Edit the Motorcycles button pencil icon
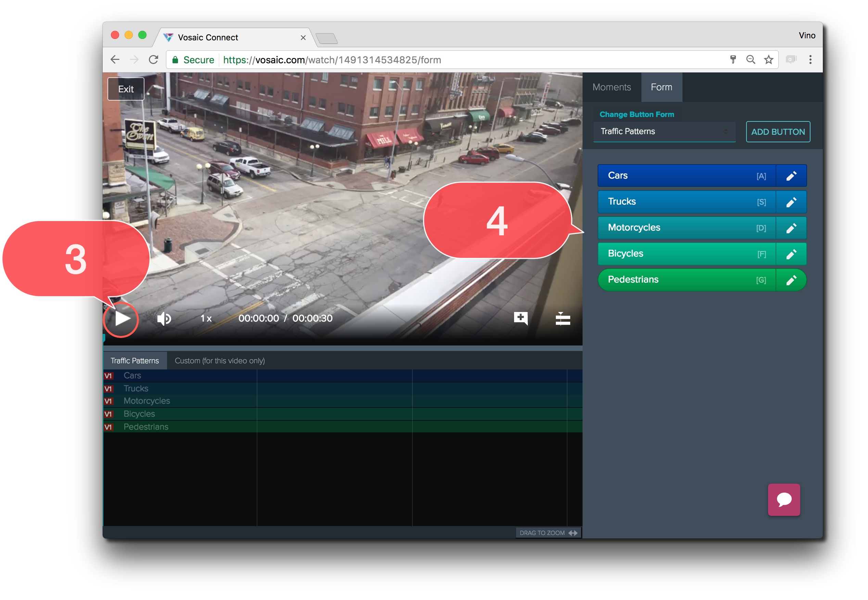868x600 pixels. (x=791, y=228)
